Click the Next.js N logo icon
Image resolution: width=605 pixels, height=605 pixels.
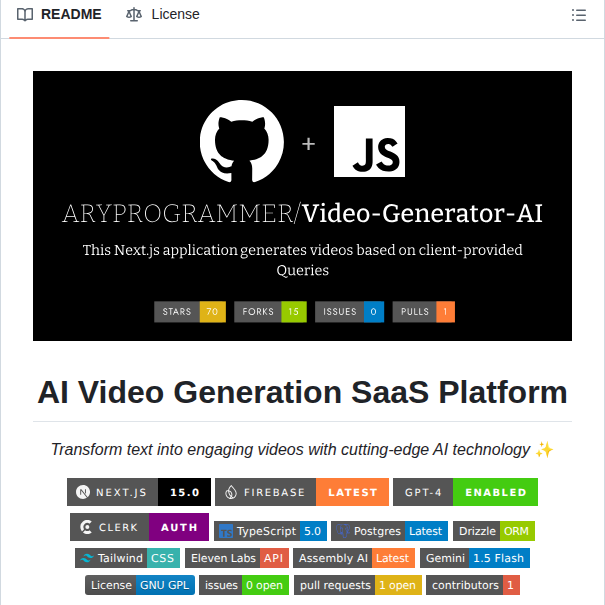[83, 492]
